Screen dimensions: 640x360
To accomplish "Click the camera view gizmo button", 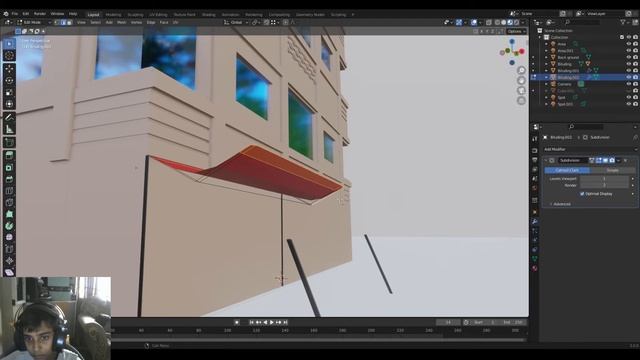I will point(521,91).
